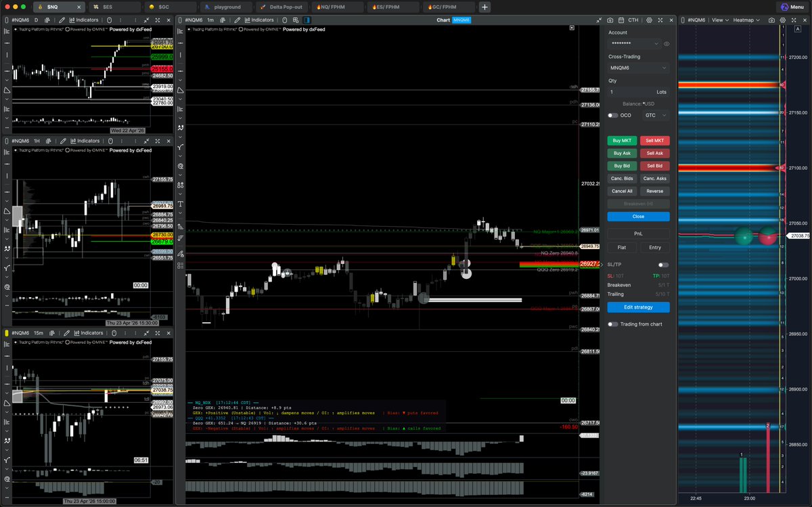812x507 pixels.
Task: Open pencil drawing tool on daily chart
Action: pos(61,20)
